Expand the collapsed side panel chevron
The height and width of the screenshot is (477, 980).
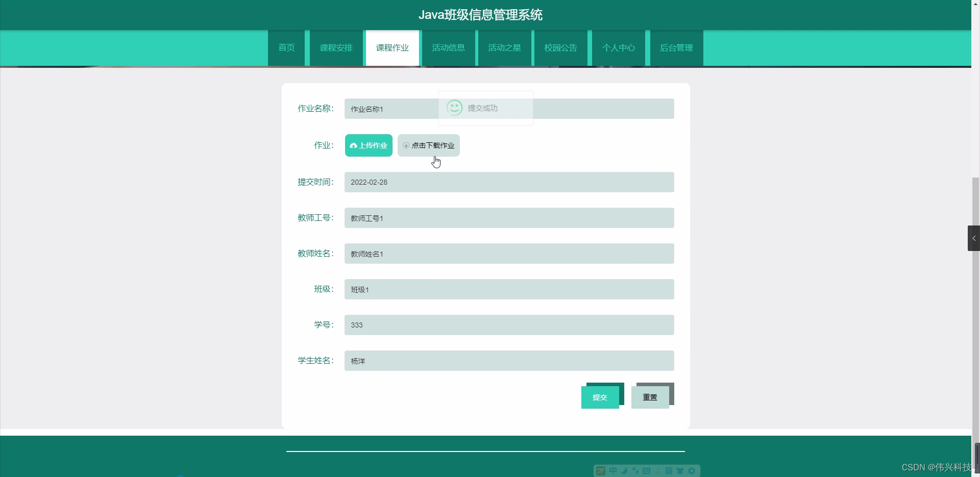pos(974,238)
